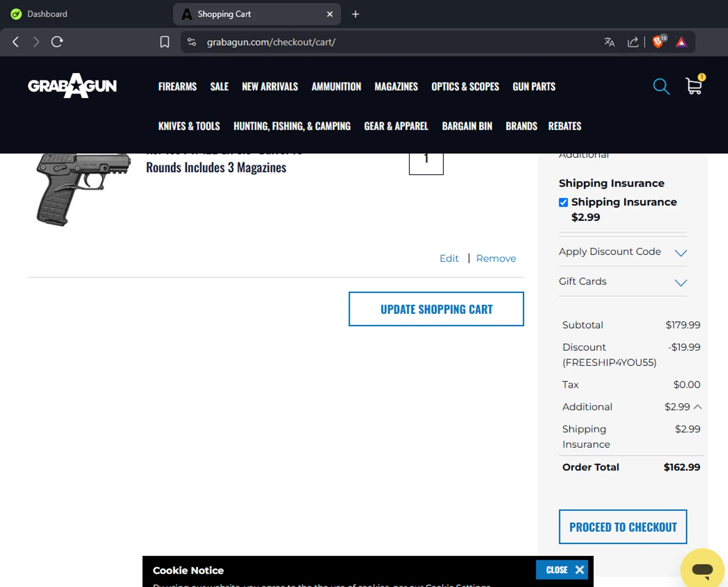The image size is (728, 587).
Task: Click the pistol product thumbnail
Action: click(x=83, y=190)
